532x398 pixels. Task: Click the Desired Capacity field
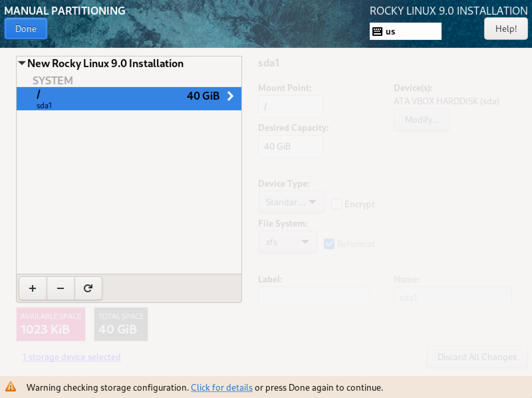[291, 146]
